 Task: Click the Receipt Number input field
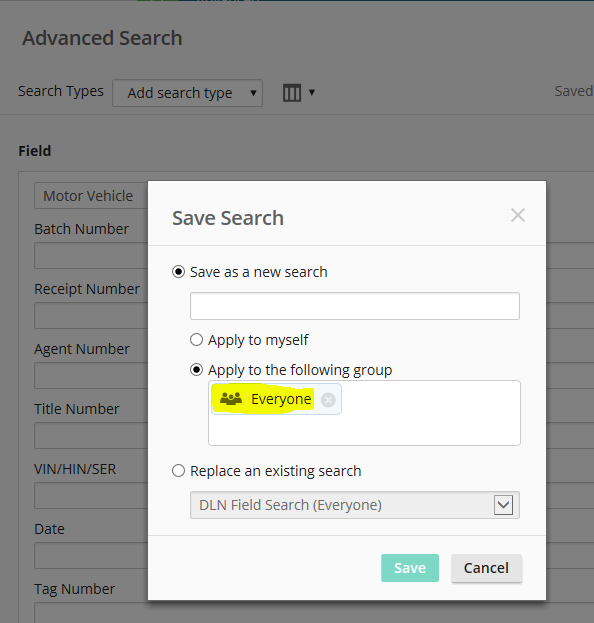tap(91, 315)
